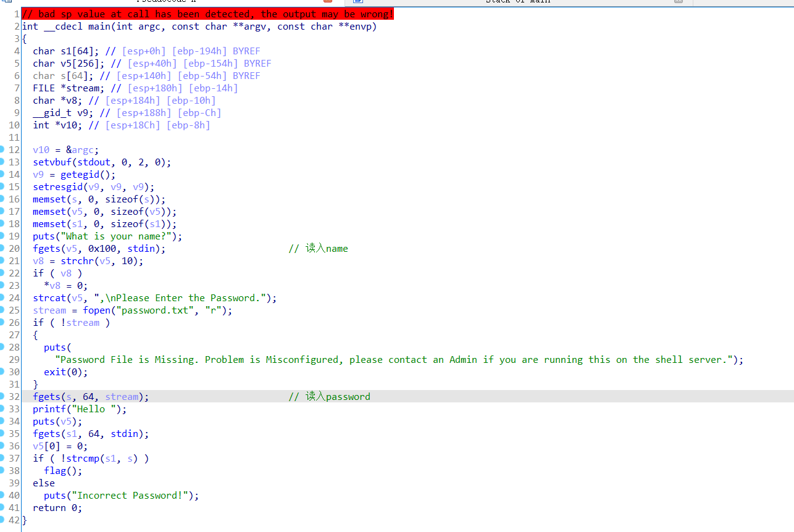794x532 pixels.
Task: Click the blue dot next to line 28
Action: pyautogui.click(x=3, y=347)
